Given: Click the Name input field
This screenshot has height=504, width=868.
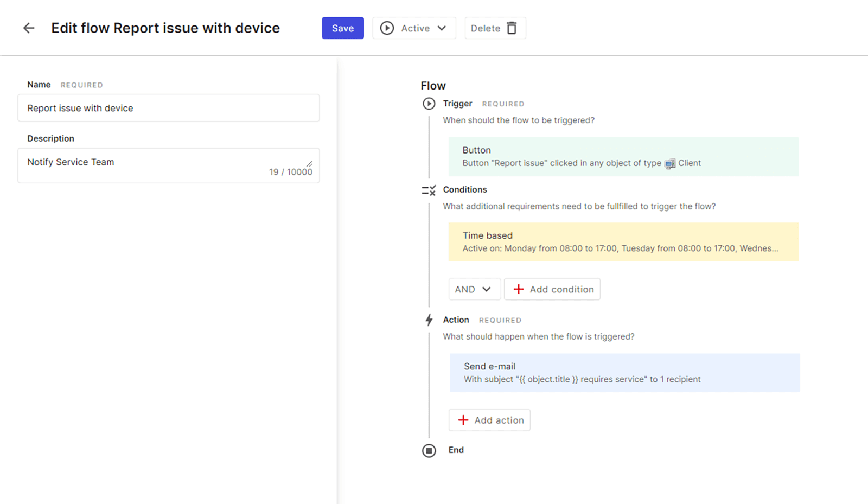Looking at the screenshot, I should click(x=168, y=108).
